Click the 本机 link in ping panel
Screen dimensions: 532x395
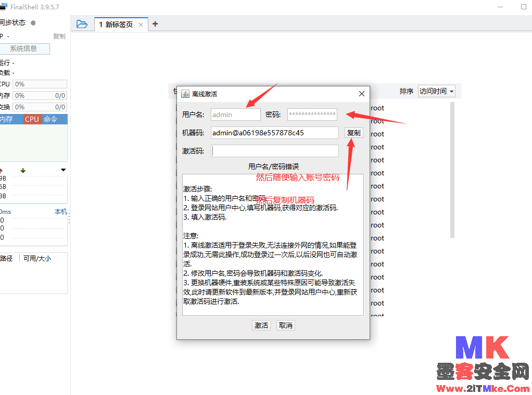pos(61,212)
